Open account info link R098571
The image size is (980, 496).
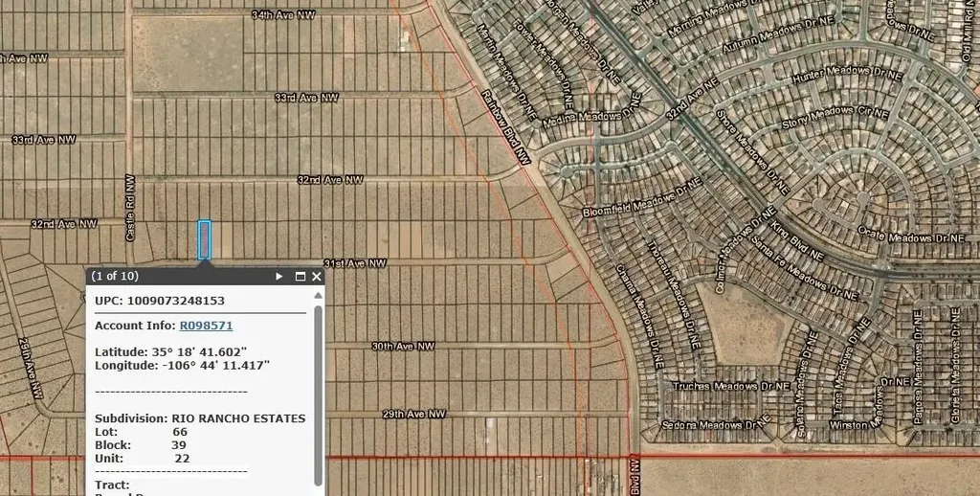pos(206,326)
